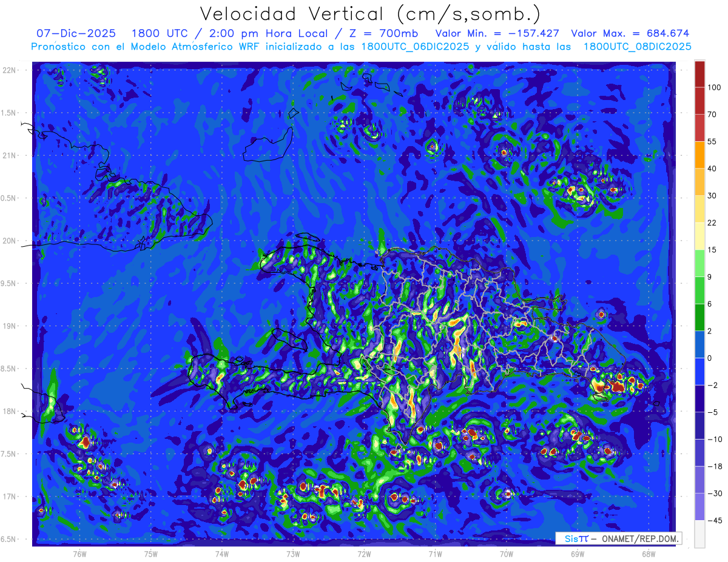Screen dimensions: 728x562
Task: Click the longitude label '70W'
Action: click(x=507, y=554)
